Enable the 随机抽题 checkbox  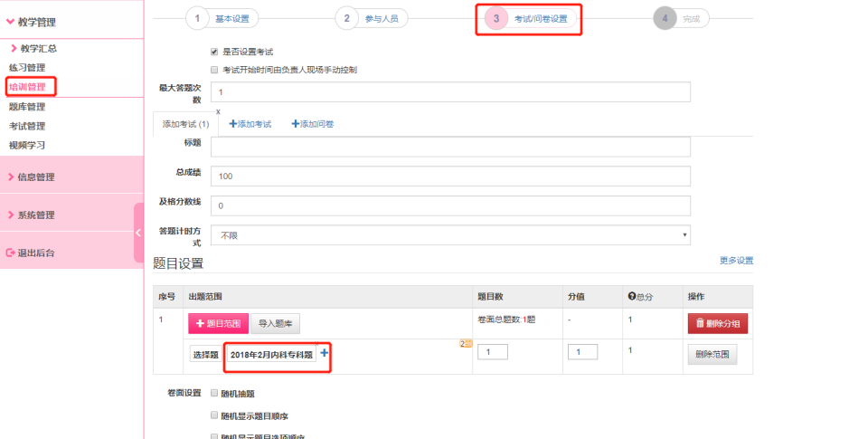click(214, 393)
